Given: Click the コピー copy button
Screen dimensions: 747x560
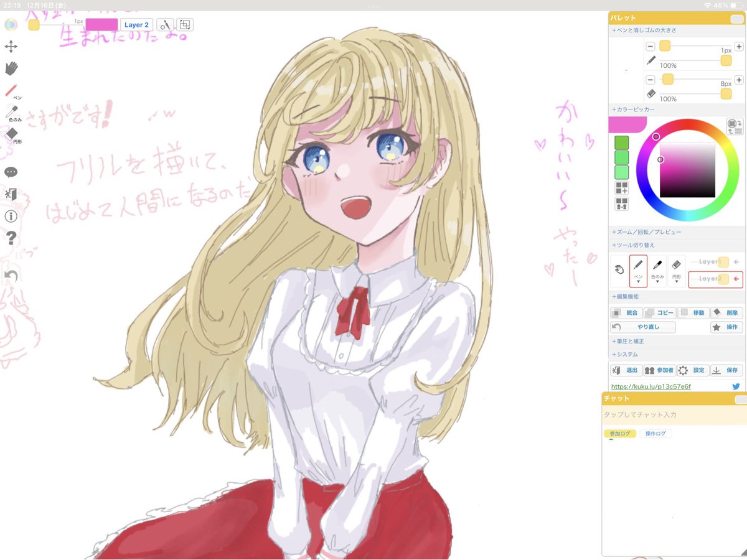Looking at the screenshot, I should [659, 313].
